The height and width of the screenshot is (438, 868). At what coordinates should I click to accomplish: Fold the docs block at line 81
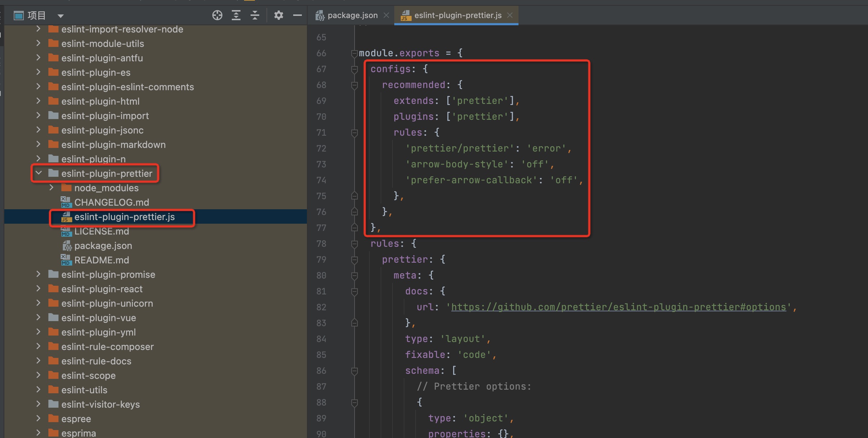coord(355,292)
